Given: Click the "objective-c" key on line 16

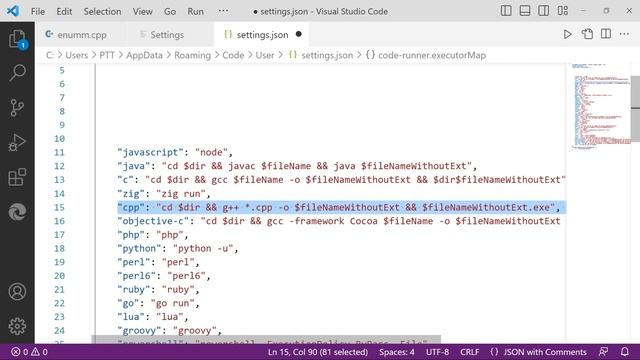Looking at the screenshot, I should pyautogui.click(x=153, y=221).
